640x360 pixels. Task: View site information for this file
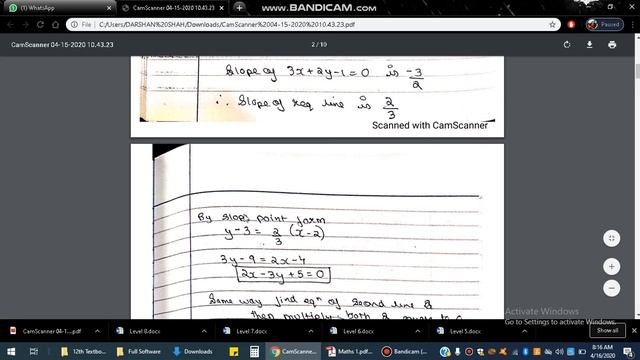[x=74, y=24]
